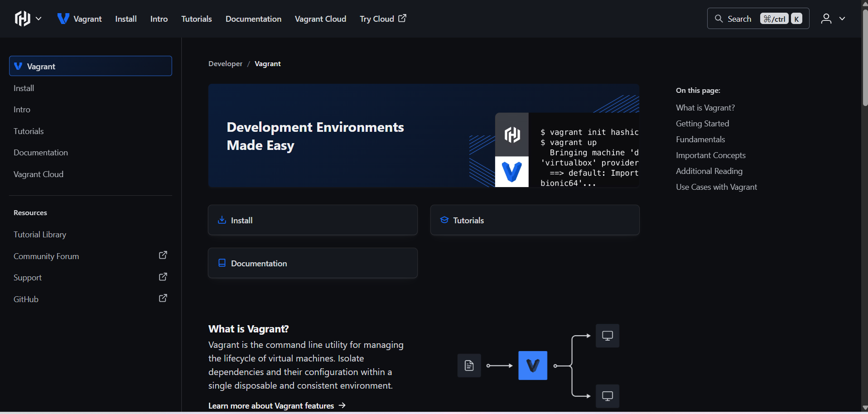Select Vagrant in the sidebar
868x414 pixels.
pos(91,66)
